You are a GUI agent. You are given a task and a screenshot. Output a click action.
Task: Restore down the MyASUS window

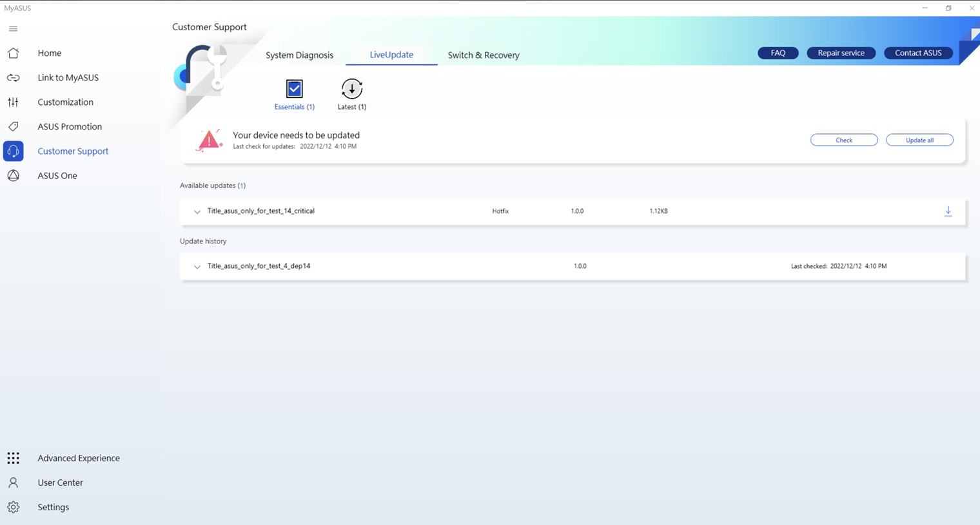click(x=948, y=8)
